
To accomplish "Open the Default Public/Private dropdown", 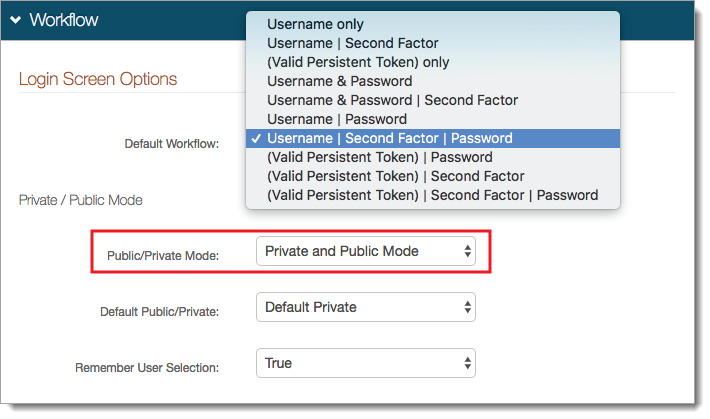I will coord(366,307).
